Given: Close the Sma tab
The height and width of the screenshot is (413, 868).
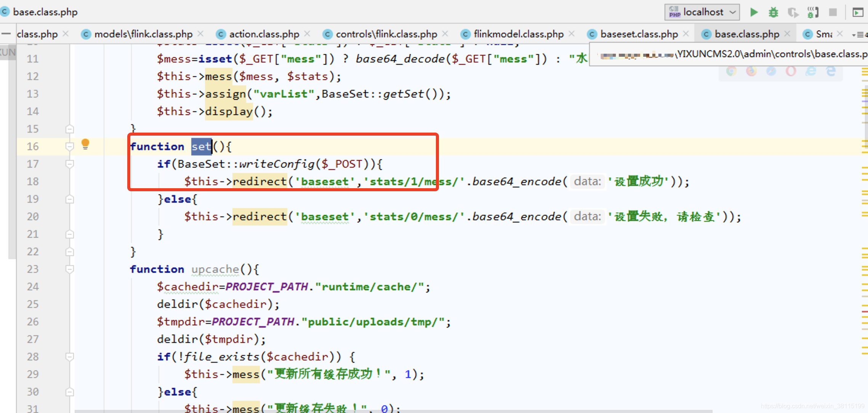Looking at the screenshot, I should coord(840,34).
